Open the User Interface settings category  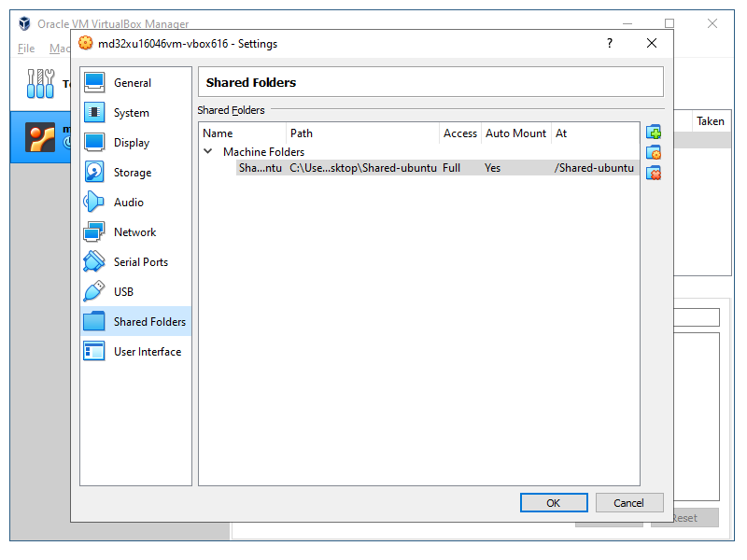[x=147, y=352]
